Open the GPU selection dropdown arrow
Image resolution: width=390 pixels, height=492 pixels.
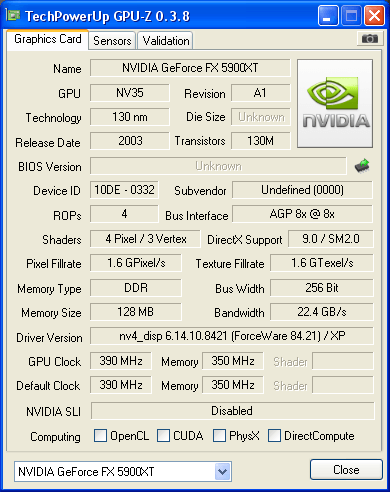[222, 472]
